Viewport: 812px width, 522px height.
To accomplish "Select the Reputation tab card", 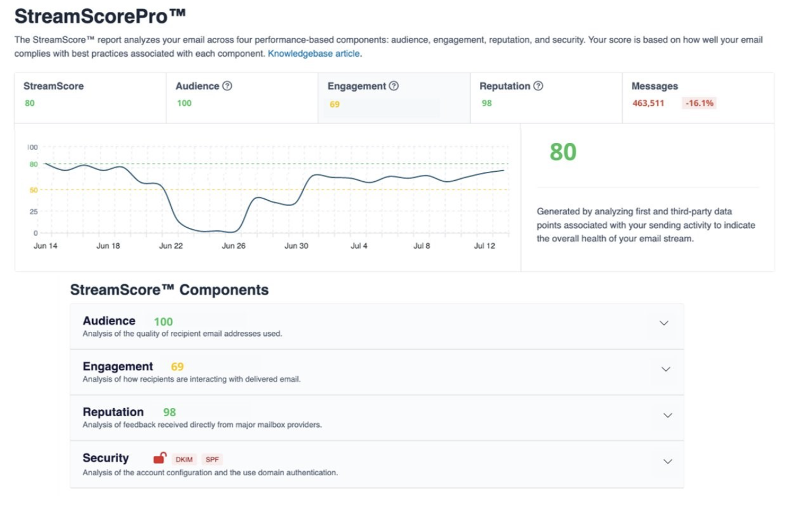I will click(546, 98).
